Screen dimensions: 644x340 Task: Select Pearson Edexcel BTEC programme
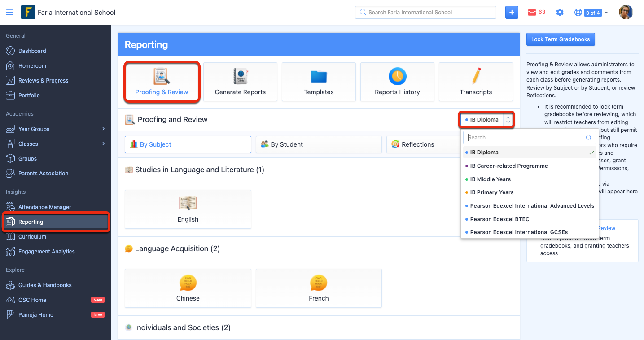pyautogui.click(x=499, y=219)
